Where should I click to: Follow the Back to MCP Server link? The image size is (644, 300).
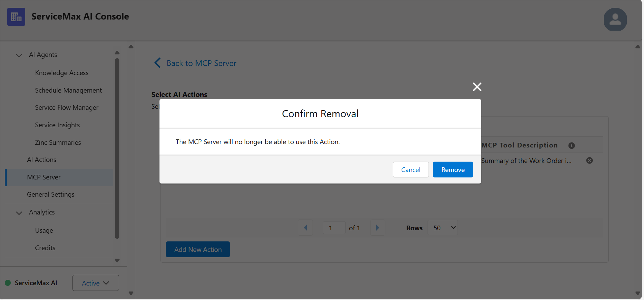201,63
